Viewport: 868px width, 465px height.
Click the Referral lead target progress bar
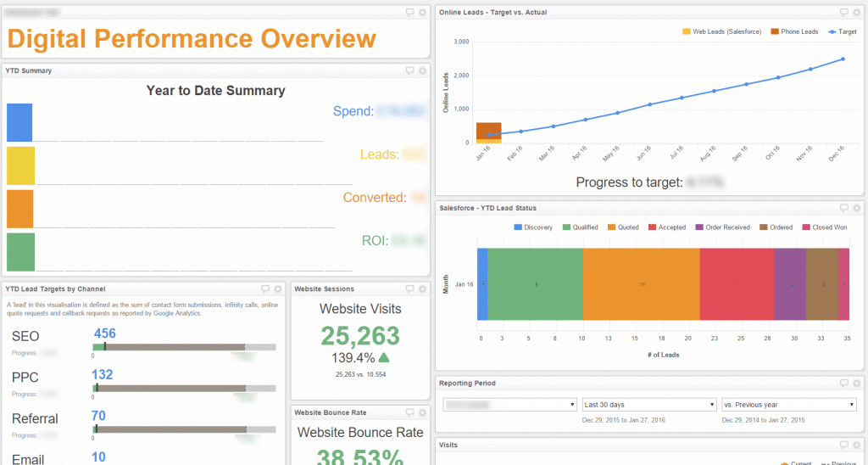(184, 429)
